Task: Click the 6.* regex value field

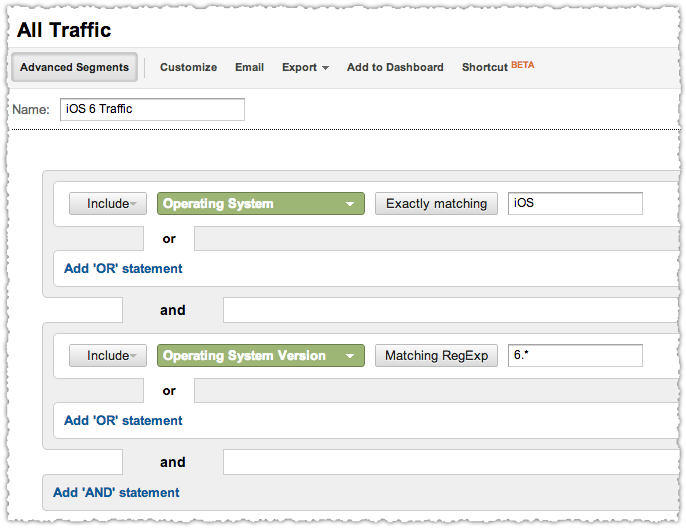Action: pyautogui.click(x=575, y=356)
